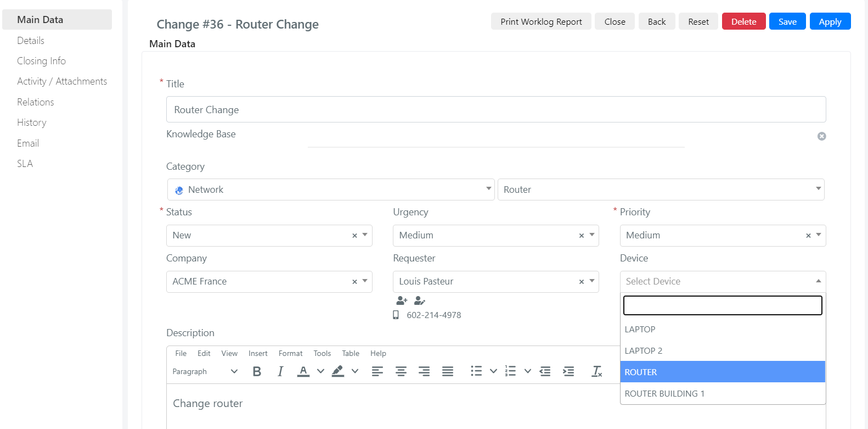Clear the Knowledge Base field
The height and width of the screenshot is (429, 868).
(x=821, y=136)
